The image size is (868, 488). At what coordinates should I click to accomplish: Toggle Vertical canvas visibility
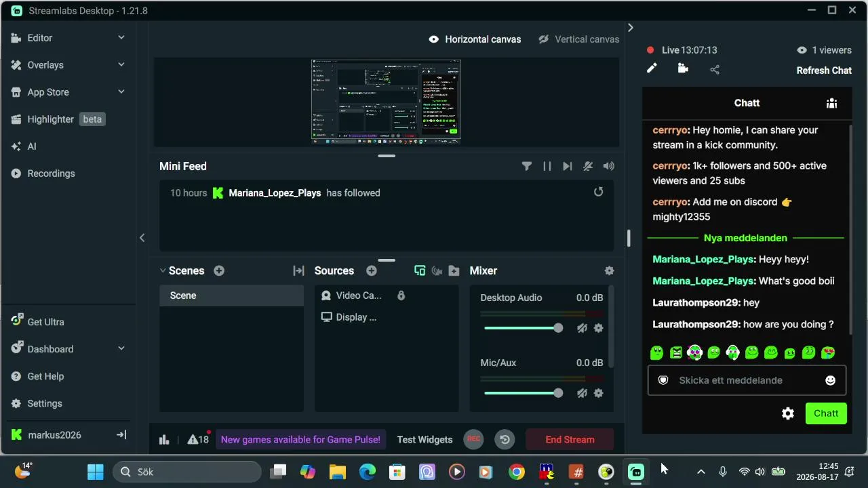543,39
